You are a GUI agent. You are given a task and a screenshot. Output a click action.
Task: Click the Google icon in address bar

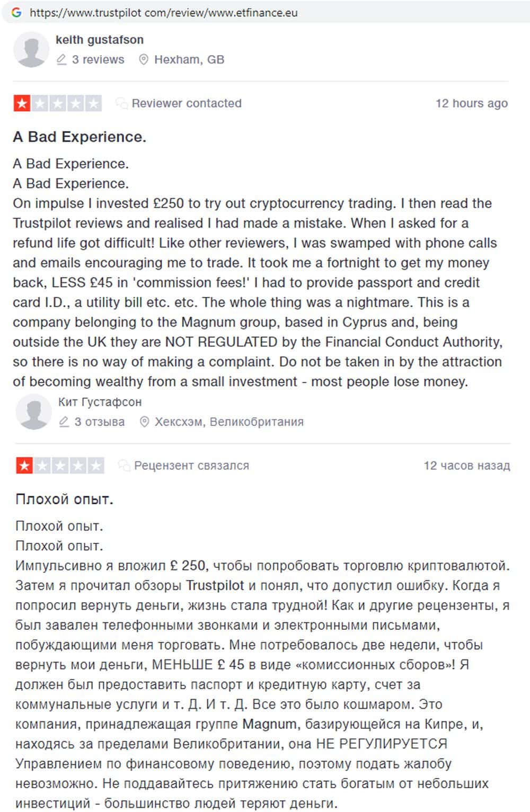point(16,12)
